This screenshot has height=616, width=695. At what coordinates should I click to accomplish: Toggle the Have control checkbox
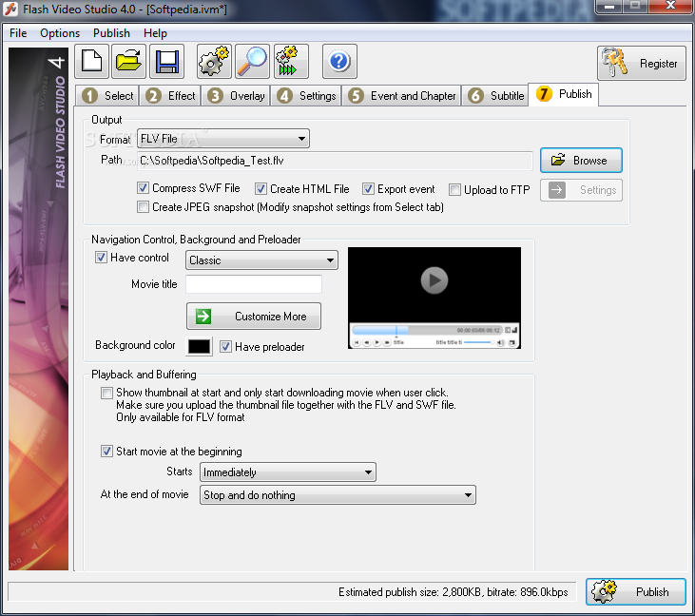click(x=101, y=258)
